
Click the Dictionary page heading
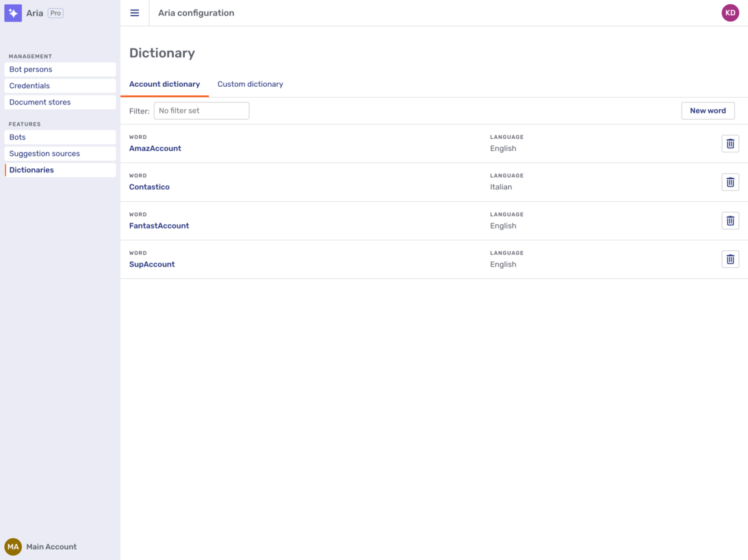(162, 53)
